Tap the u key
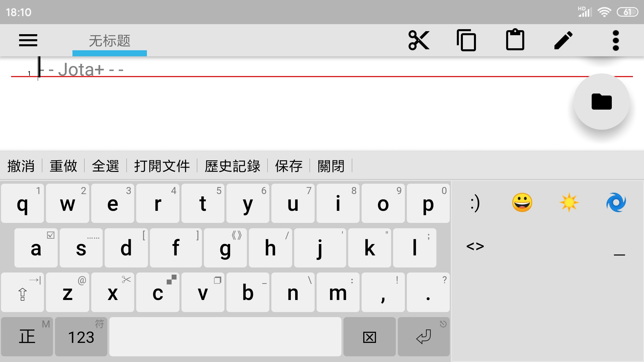 [293, 203]
